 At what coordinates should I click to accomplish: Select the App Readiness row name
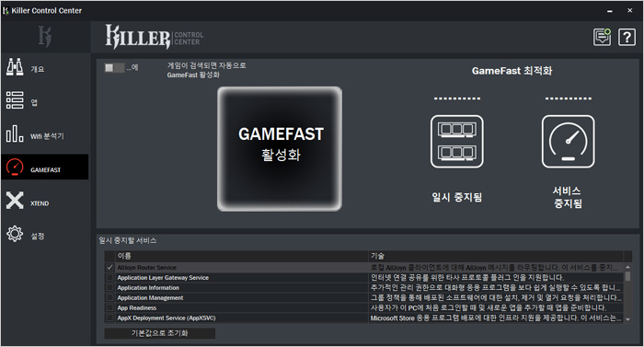[137, 308]
